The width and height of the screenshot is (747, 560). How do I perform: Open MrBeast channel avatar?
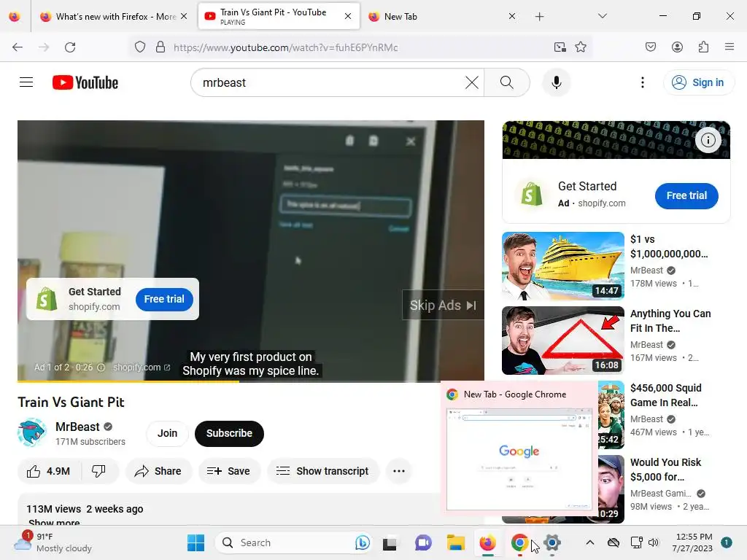(31, 432)
